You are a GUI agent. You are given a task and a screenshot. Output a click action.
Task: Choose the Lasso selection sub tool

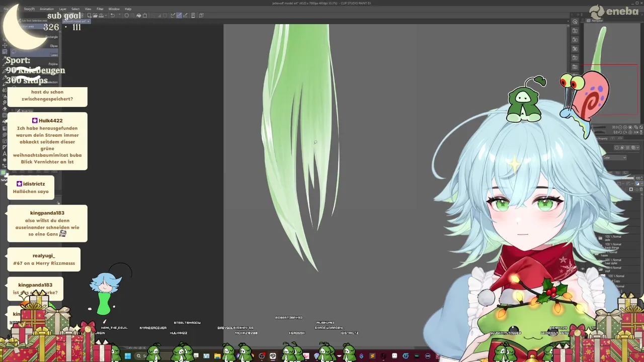click(x=34, y=53)
